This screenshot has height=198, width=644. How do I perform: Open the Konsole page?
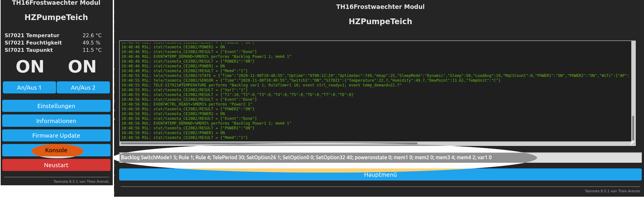56,150
